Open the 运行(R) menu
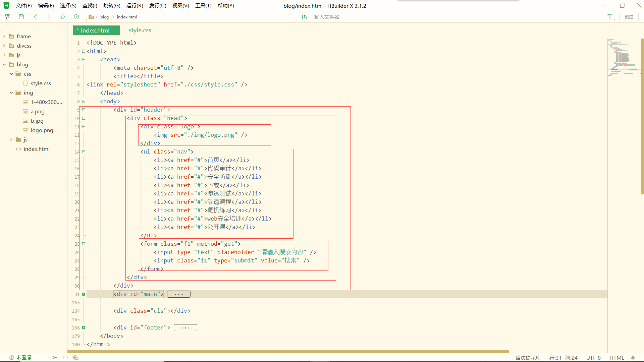 (x=135, y=6)
